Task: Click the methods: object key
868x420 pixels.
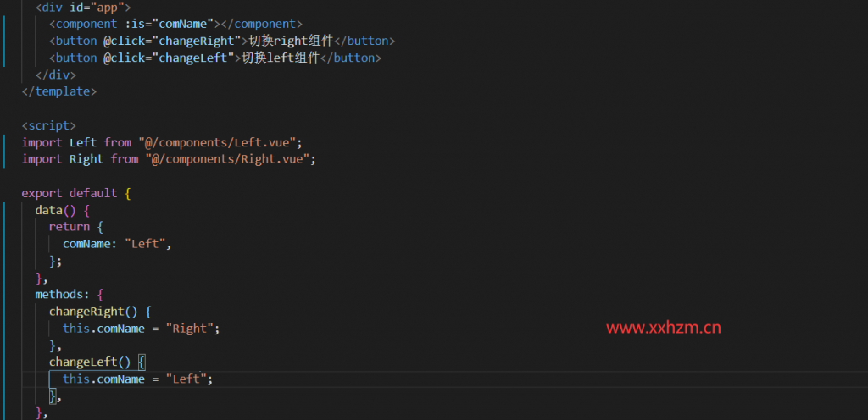Action: click(x=61, y=295)
